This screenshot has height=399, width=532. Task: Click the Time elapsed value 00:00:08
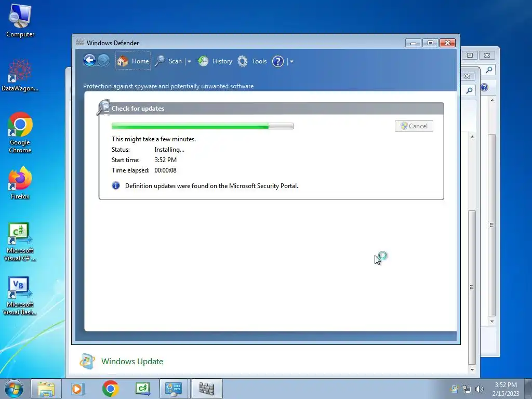click(165, 170)
